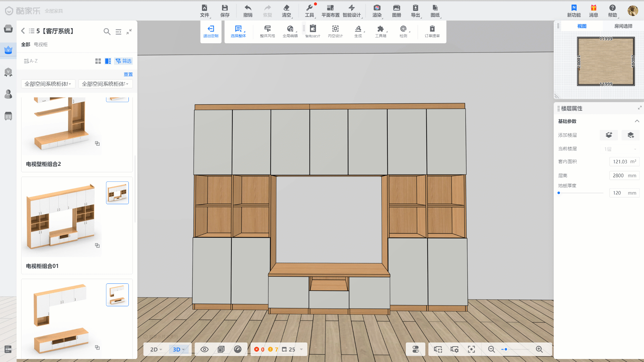Switch to 房间选择 tab
Viewport: 644px width, 362px height.
(x=623, y=26)
